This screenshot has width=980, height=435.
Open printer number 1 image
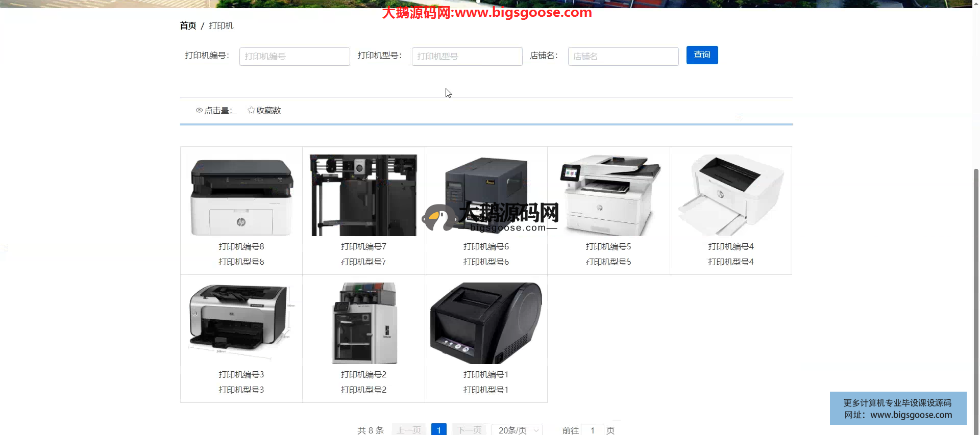point(486,323)
